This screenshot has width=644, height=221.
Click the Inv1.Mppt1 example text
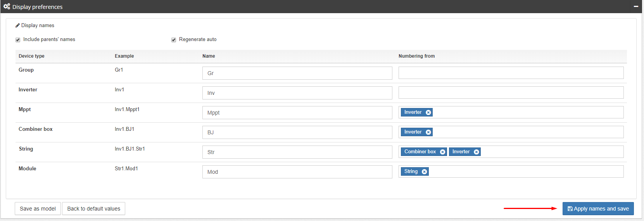pyautogui.click(x=127, y=110)
